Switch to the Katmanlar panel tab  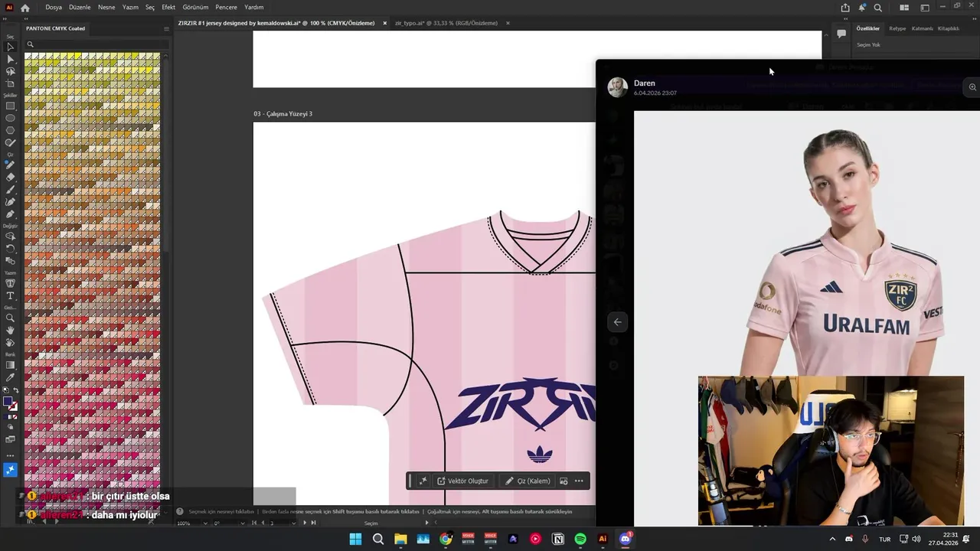point(923,28)
